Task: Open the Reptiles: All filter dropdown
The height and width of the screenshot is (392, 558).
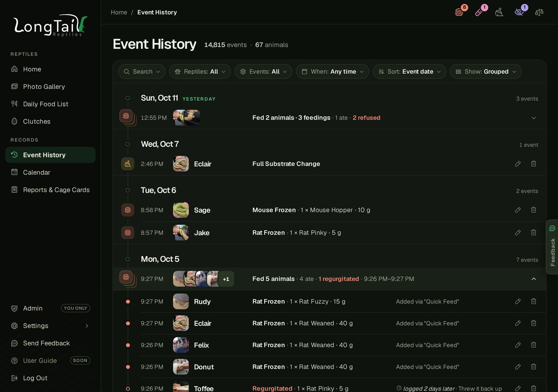Action: tap(200, 71)
